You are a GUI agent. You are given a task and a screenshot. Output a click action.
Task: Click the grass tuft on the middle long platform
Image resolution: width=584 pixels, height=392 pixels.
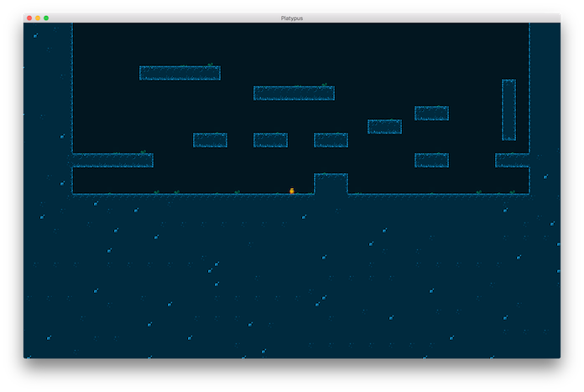tap(324, 85)
